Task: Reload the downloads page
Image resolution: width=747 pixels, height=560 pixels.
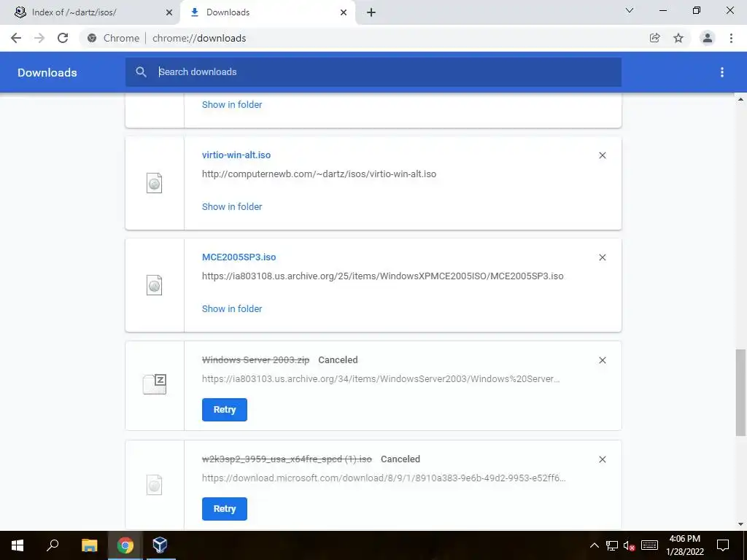Action: [x=63, y=38]
